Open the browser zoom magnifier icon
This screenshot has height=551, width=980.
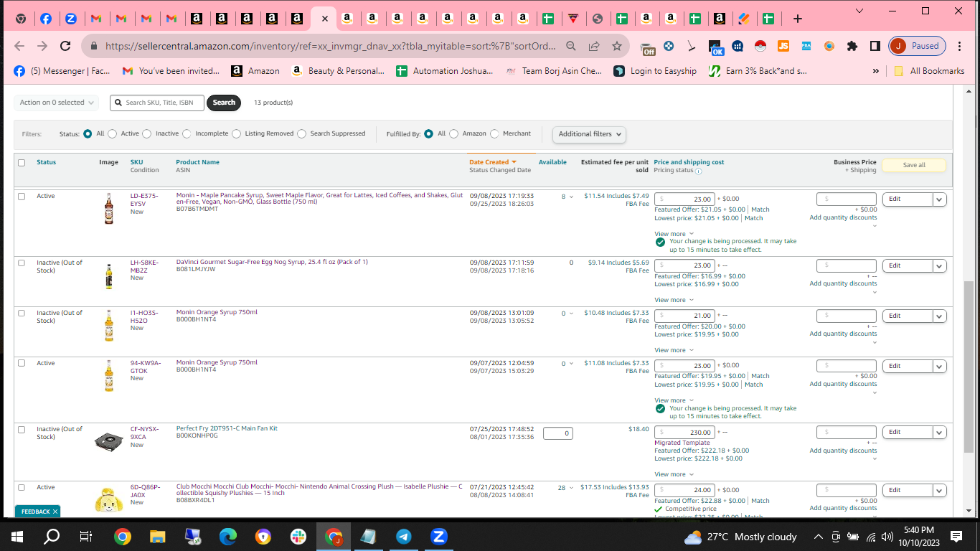click(571, 46)
